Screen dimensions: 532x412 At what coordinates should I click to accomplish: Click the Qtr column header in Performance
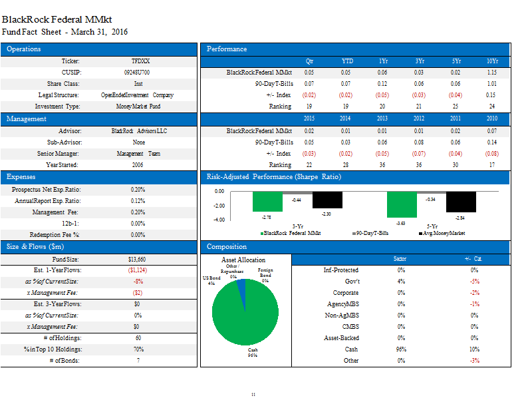tap(309, 61)
